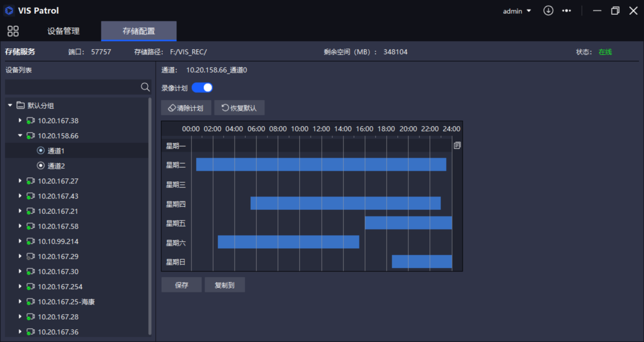Click the 清除计划 button
The image size is (644, 342).
(186, 108)
